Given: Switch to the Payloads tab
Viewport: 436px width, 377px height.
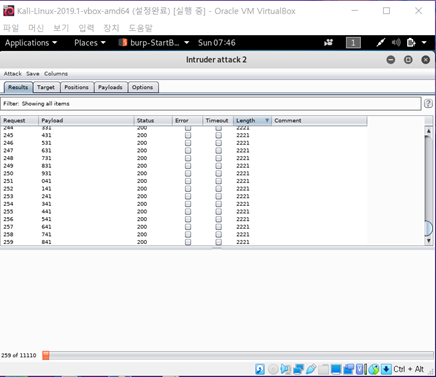Looking at the screenshot, I should click(110, 87).
